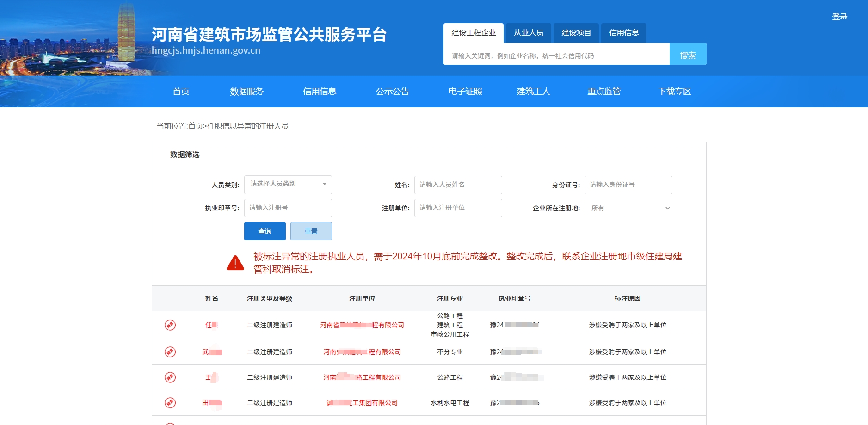The width and height of the screenshot is (868, 425).
Task: Click 登录 link at top right
Action: [839, 17]
